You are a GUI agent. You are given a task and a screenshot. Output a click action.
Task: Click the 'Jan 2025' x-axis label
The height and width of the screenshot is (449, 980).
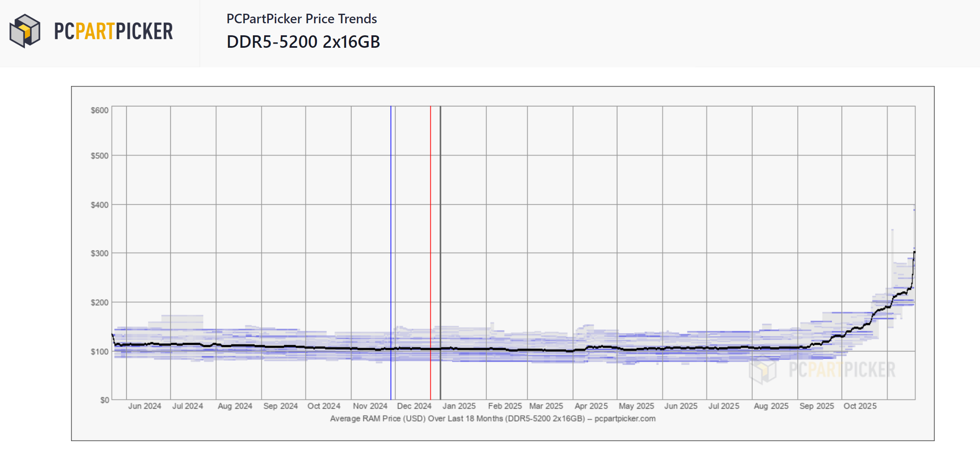pos(459,406)
